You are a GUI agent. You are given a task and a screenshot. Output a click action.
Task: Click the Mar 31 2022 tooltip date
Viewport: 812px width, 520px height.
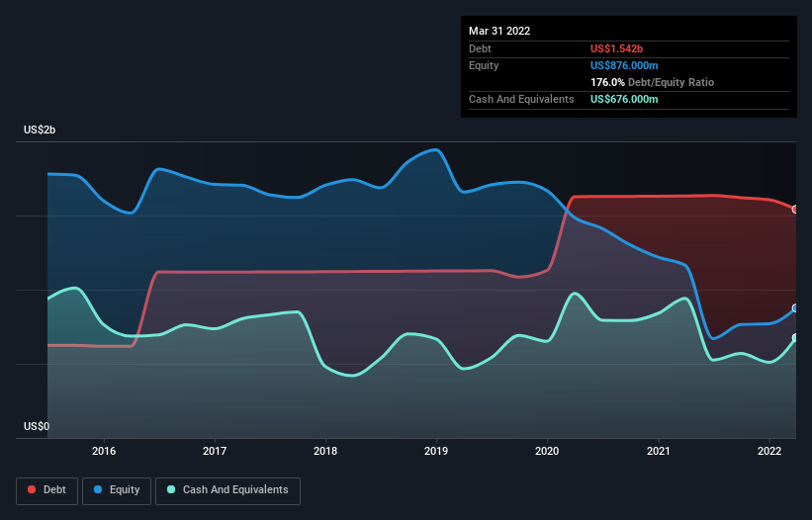tap(499, 31)
